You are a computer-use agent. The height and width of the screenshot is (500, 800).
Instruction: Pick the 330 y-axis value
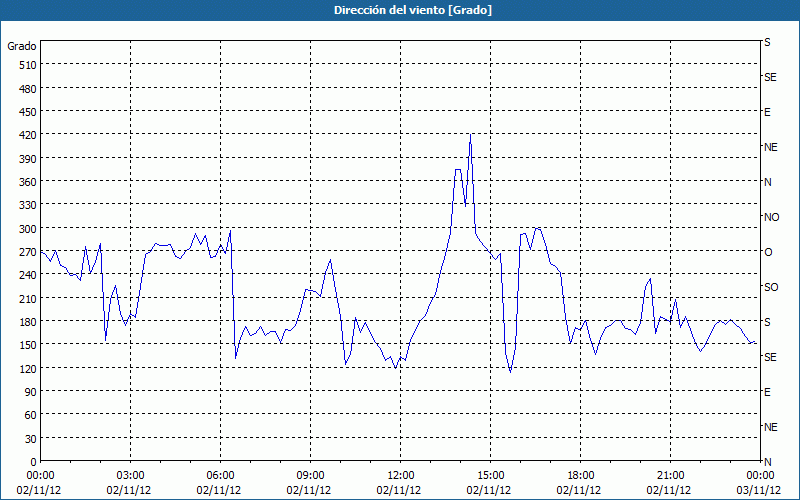(28, 205)
